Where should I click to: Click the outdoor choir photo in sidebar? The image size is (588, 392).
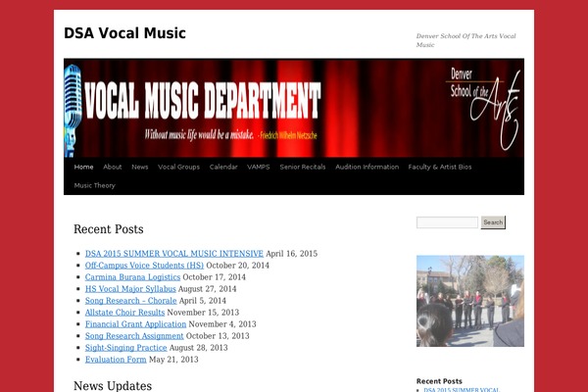coord(470,301)
